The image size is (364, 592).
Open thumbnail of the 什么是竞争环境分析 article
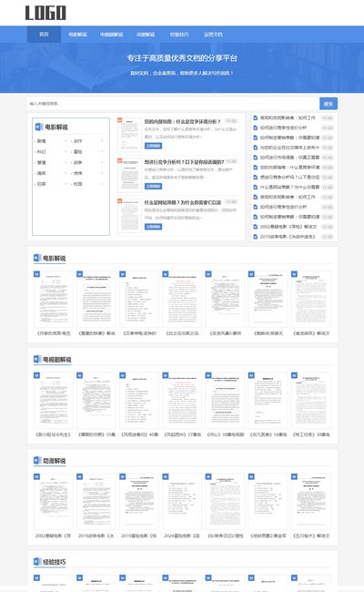click(129, 134)
